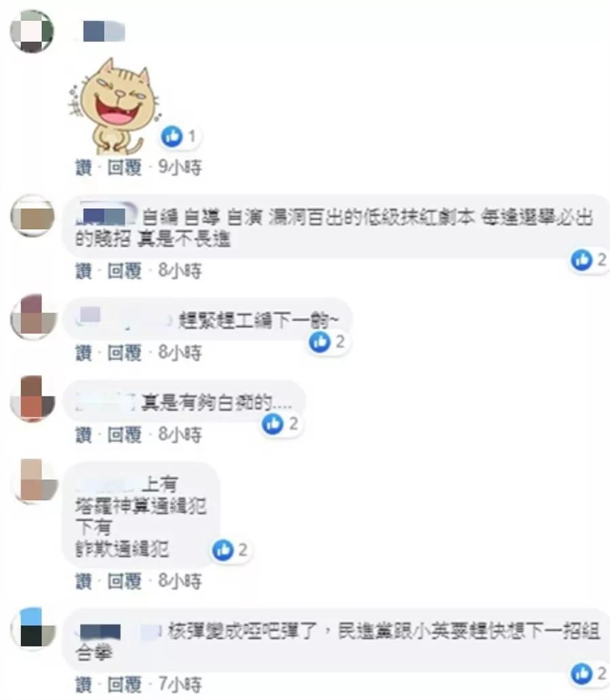
Task: Click thumbs-up icon on 詐欺通緝犯 comment
Action: [223, 550]
